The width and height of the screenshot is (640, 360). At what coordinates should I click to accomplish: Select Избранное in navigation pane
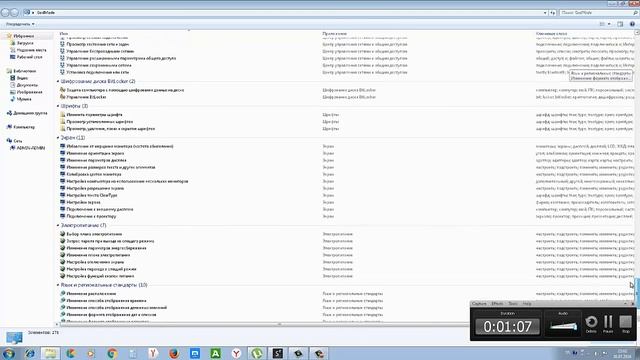(24, 36)
